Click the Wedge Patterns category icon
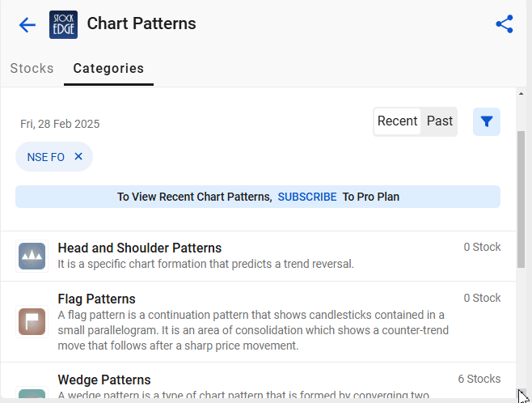Viewport: 532px width, 403px height. (32, 393)
